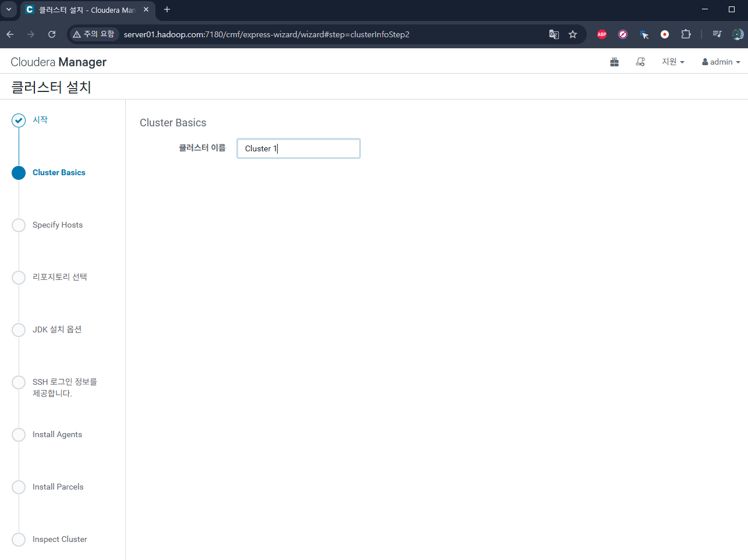The height and width of the screenshot is (560, 748).
Task: Select the Specify Hosts step label
Action: click(x=58, y=225)
